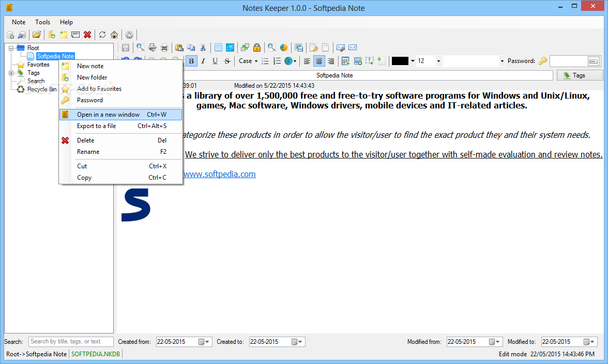Click the magnifier icon beside save
Screen dimensions: 608x364
click(x=141, y=48)
